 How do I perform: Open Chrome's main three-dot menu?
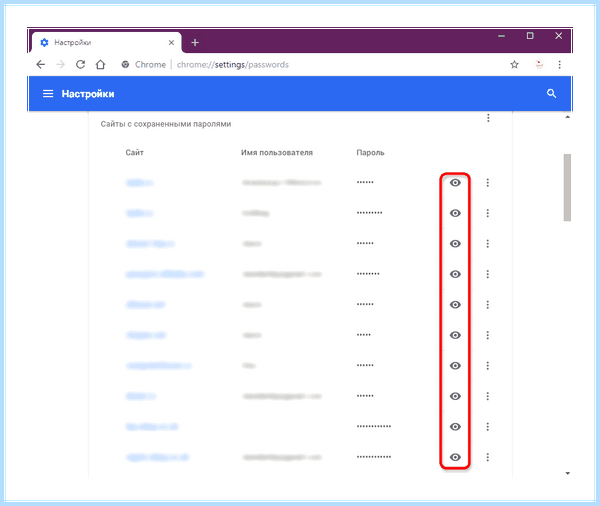[x=559, y=65]
